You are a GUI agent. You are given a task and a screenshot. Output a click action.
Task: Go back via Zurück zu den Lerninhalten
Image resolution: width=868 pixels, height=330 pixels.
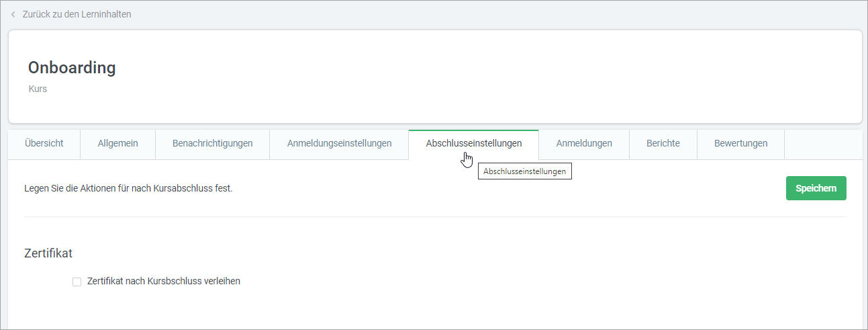pyautogui.click(x=77, y=14)
